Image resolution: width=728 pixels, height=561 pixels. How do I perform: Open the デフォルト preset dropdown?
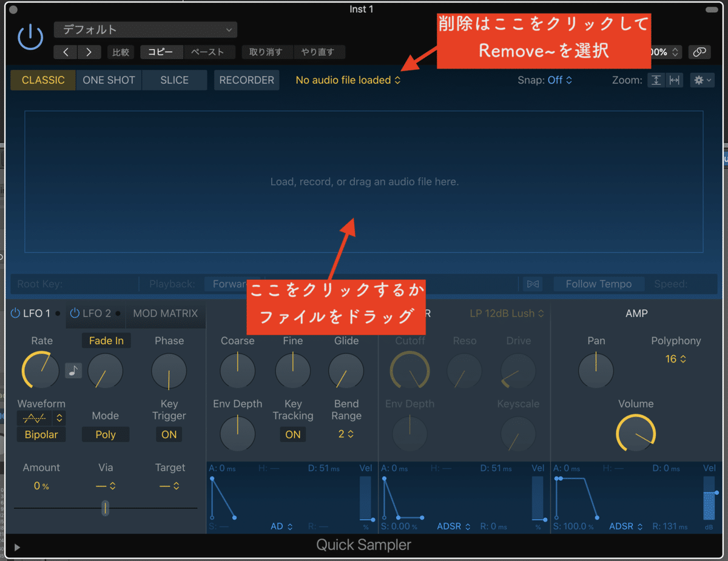pos(146,30)
